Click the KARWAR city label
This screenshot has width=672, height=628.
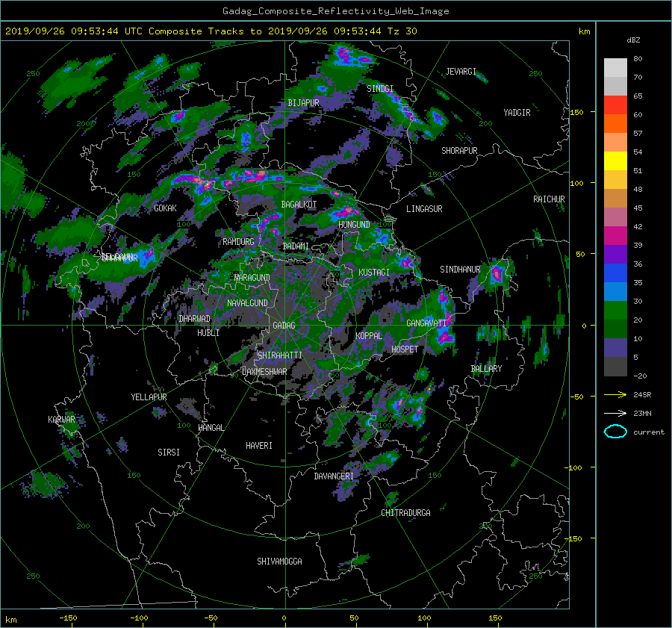(61, 420)
